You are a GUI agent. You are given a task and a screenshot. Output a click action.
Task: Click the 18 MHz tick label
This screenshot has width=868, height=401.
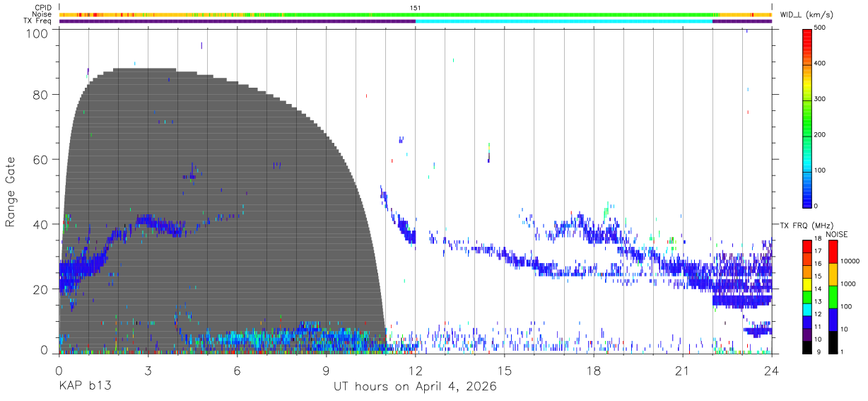click(x=818, y=239)
